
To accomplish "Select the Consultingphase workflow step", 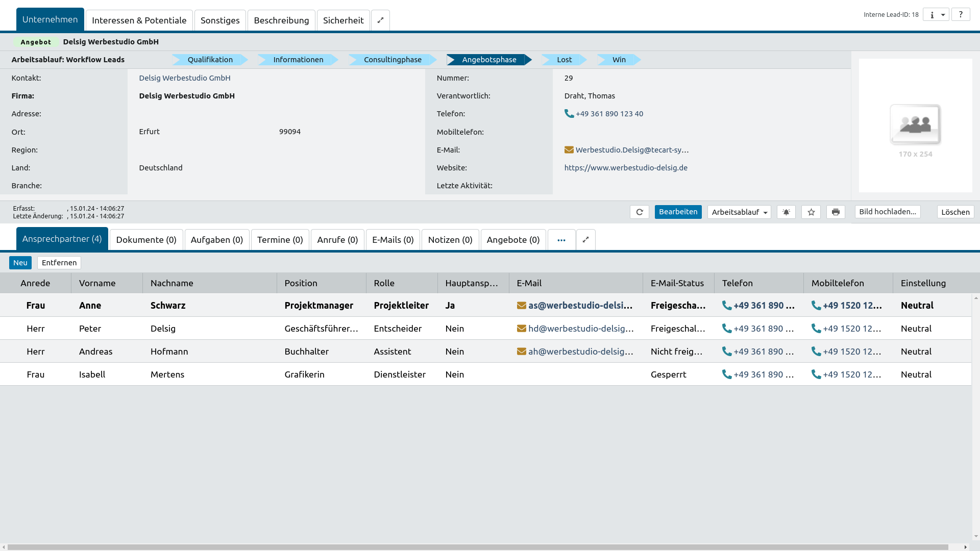I will click(392, 60).
